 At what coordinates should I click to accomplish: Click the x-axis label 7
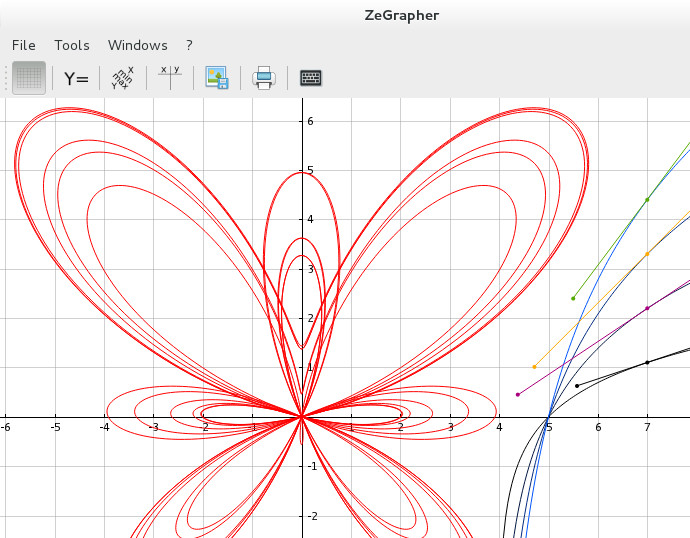coord(647,427)
